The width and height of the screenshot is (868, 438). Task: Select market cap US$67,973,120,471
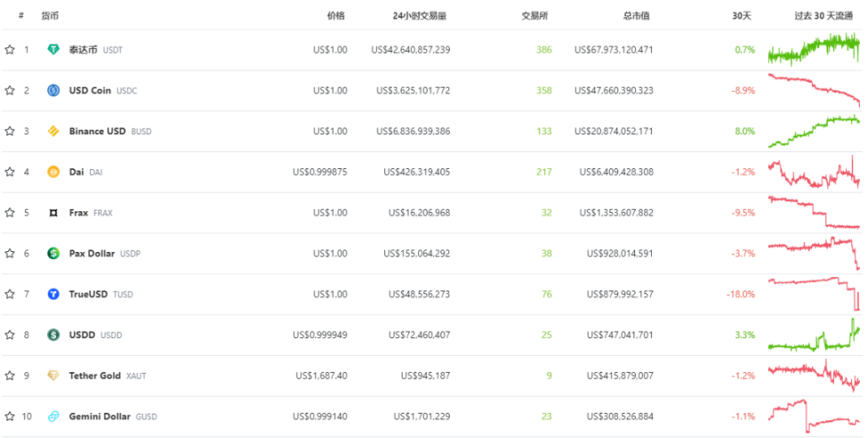tap(613, 50)
